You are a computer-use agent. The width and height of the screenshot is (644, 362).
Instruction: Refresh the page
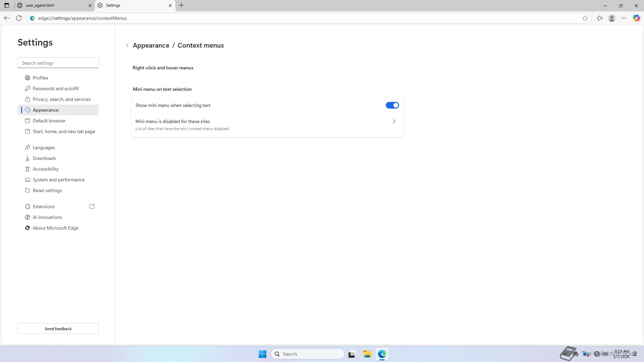pyautogui.click(x=19, y=18)
